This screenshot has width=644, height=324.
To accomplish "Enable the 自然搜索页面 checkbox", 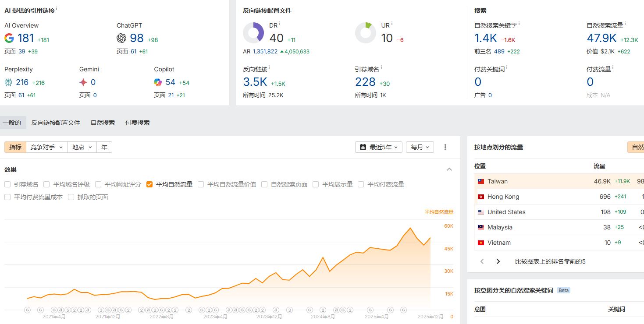I will (264, 184).
